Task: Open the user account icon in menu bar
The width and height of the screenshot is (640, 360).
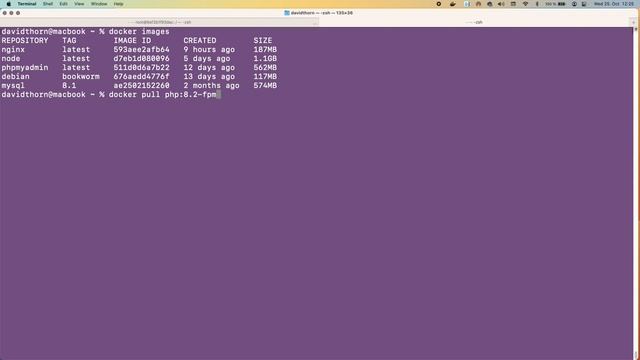Action: pos(574,4)
